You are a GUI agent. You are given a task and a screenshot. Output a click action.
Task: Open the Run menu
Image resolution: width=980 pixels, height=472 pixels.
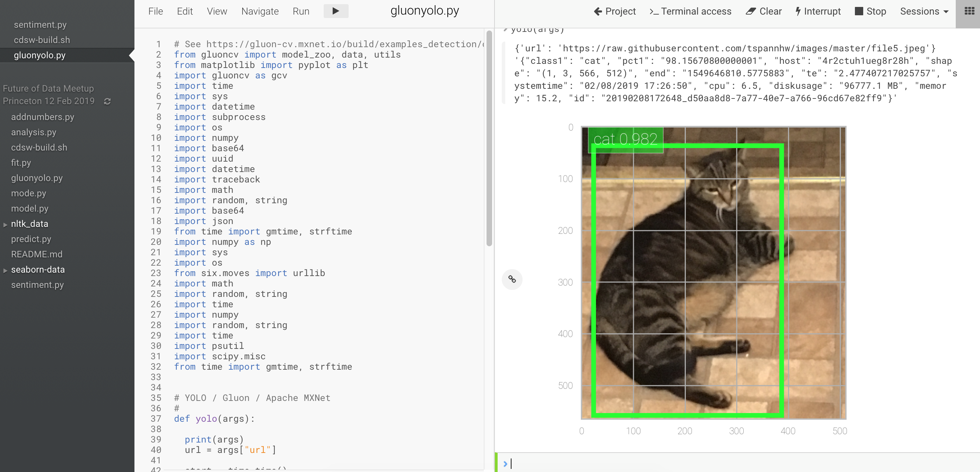[x=300, y=11]
